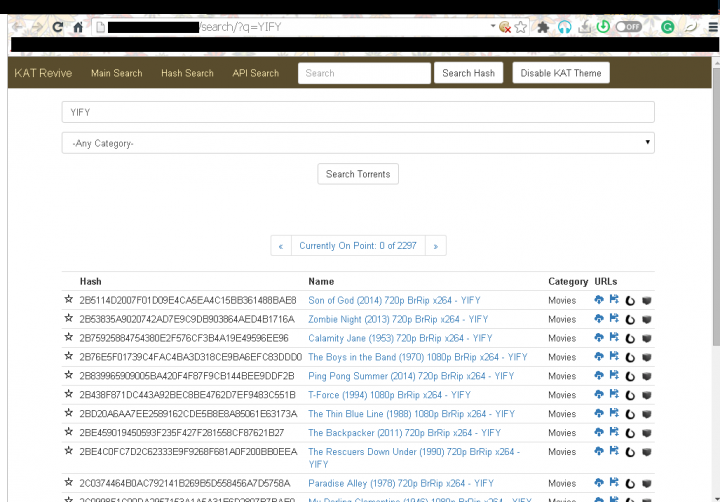The height and width of the screenshot is (502, 720).
Task: Click the green circular download extension icon
Action: (x=603, y=27)
